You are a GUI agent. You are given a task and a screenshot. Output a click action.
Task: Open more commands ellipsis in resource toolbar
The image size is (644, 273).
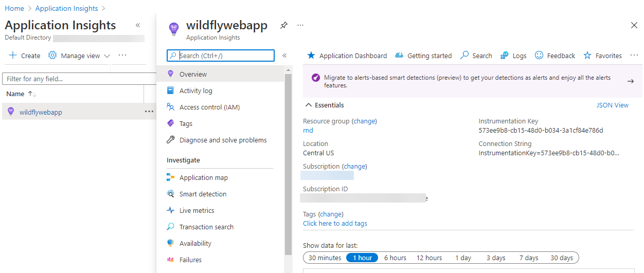click(634, 55)
